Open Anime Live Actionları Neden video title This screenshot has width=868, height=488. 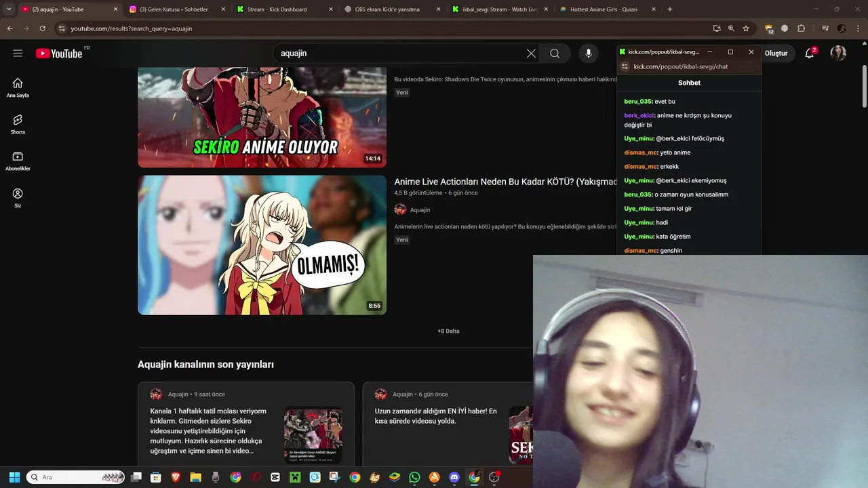coord(506,182)
